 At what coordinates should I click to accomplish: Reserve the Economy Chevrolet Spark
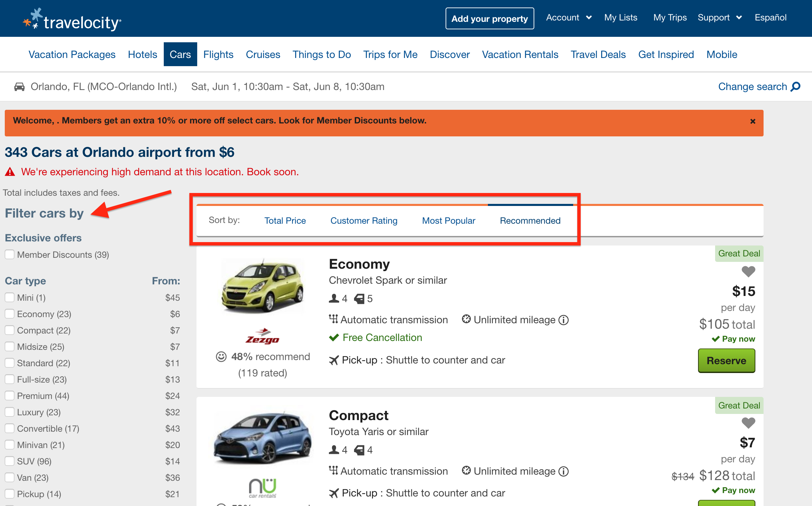[x=726, y=361]
